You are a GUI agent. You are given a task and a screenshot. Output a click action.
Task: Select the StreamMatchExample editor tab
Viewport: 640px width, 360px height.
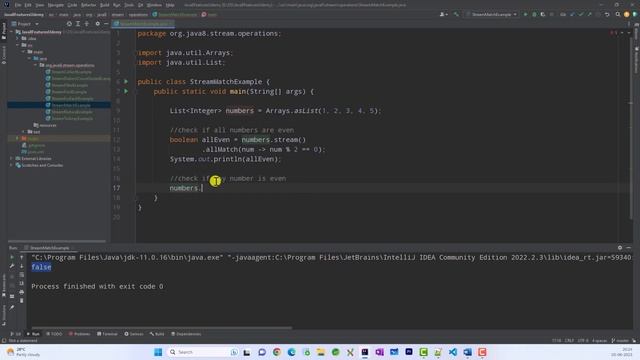143,24
